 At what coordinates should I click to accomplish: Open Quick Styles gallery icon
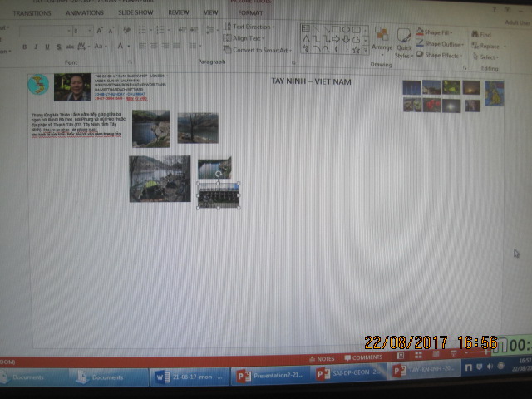[404, 35]
